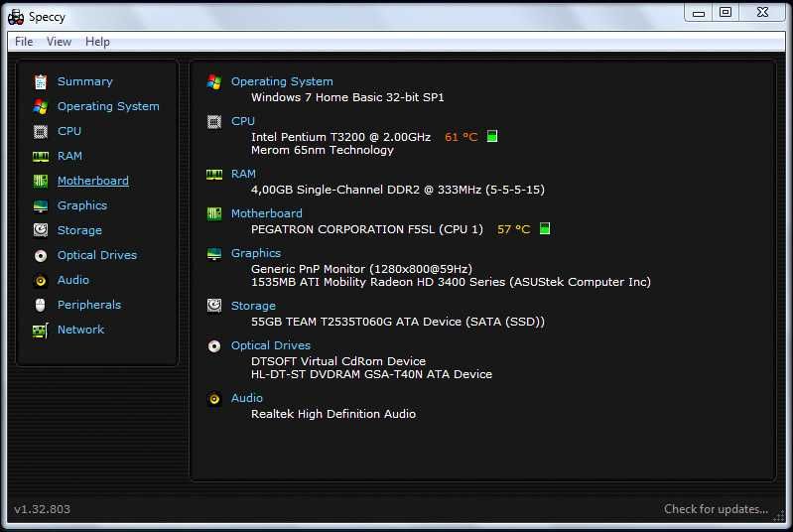This screenshot has width=793, height=532.
Task: Click the RAM stick icon in sidebar
Action: pyautogui.click(x=41, y=157)
